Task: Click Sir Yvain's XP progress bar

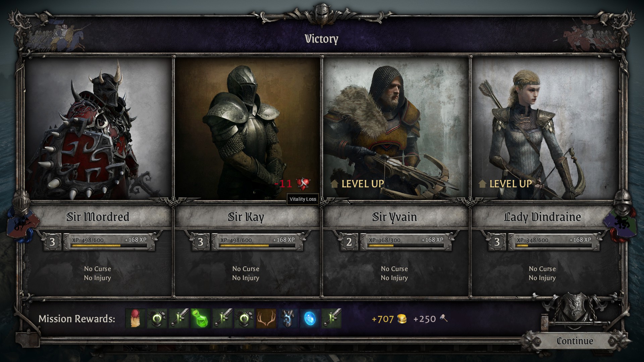Action: [x=406, y=246]
